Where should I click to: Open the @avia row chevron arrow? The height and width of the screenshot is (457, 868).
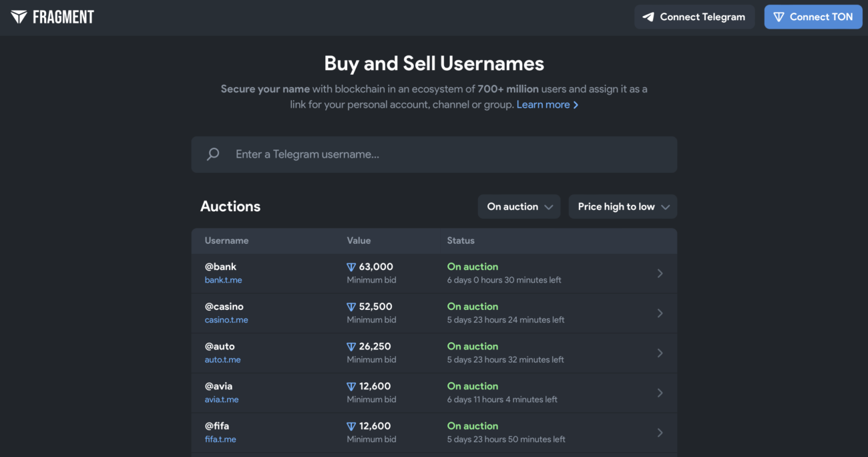(x=660, y=393)
